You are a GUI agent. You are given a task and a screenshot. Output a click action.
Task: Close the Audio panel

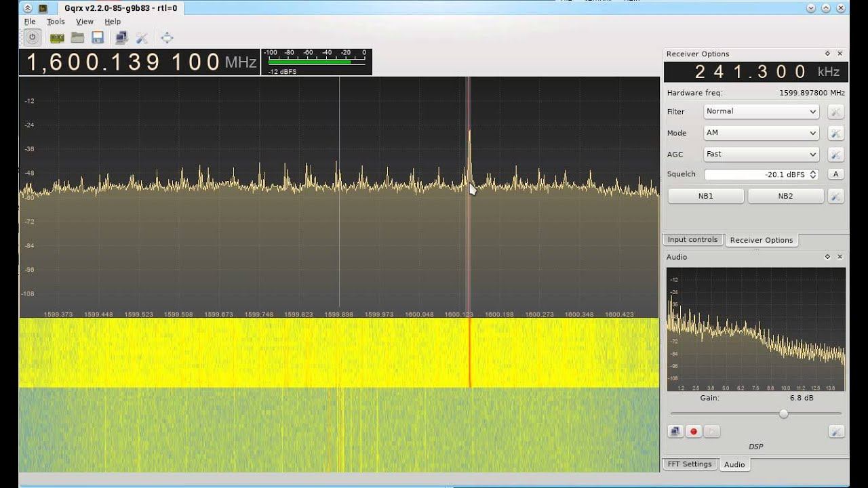[840, 257]
